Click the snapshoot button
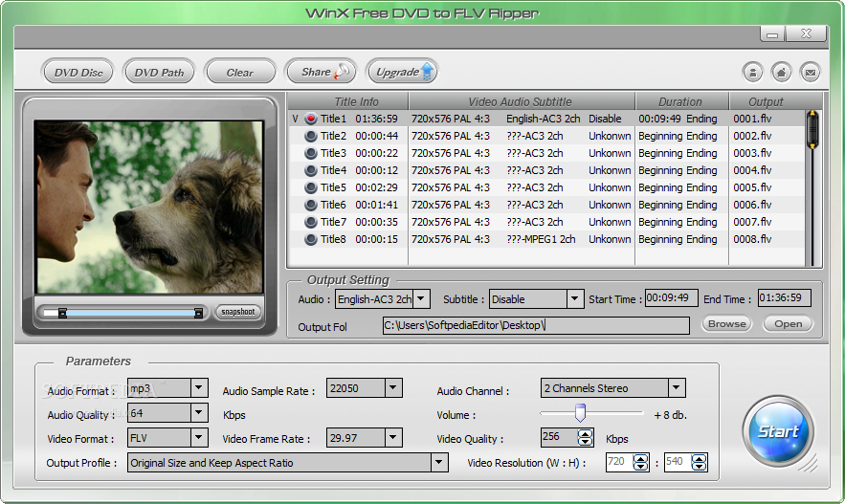The width and height of the screenshot is (845, 504). click(237, 312)
